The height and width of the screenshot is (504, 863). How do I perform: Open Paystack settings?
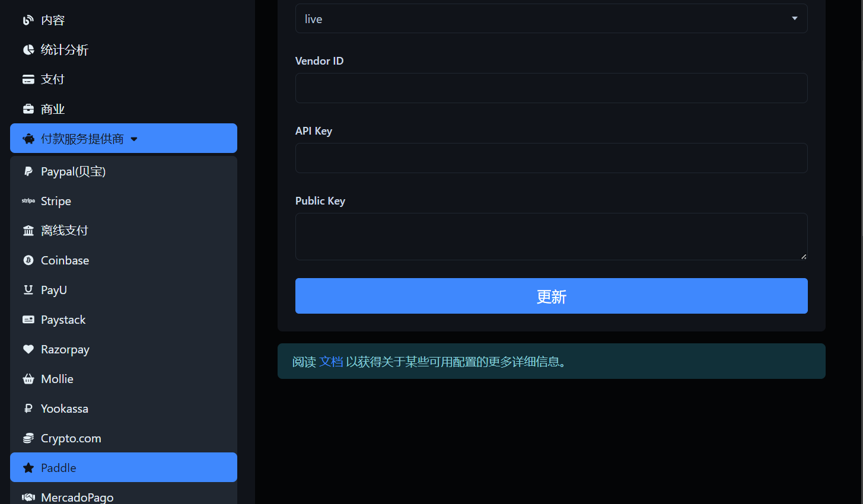(123, 320)
